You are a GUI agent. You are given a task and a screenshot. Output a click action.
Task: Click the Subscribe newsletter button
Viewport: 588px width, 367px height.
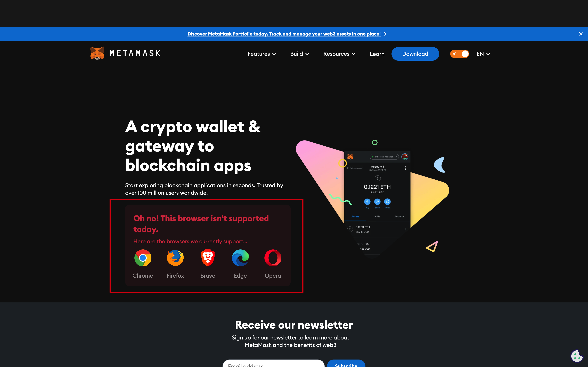pos(346,364)
